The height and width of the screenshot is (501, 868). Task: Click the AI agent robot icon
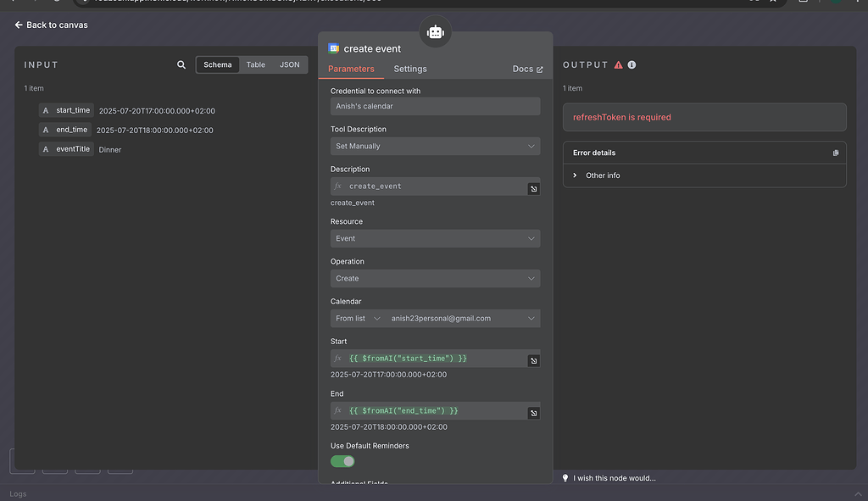pyautogui.click(x=436, y=32)
